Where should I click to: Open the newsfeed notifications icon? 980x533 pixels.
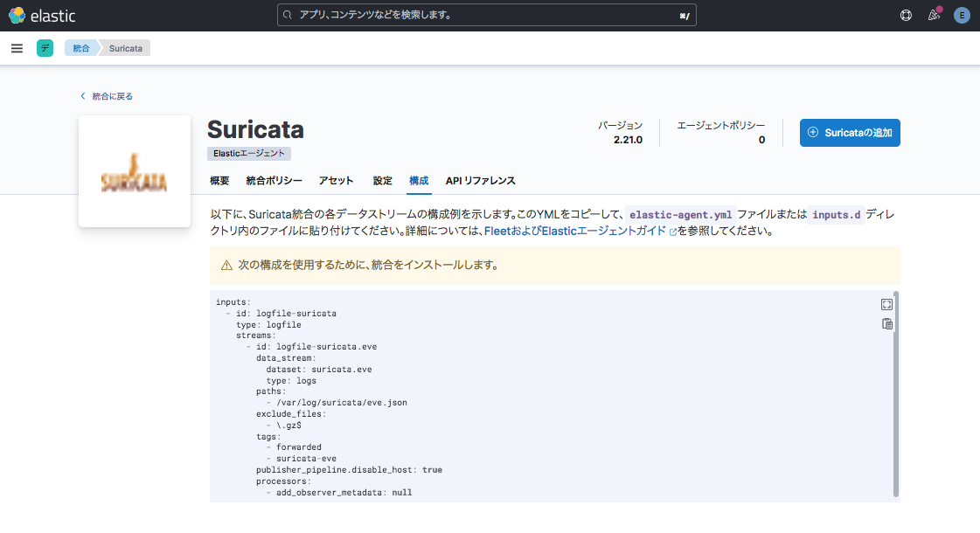[x=934, y=16]
